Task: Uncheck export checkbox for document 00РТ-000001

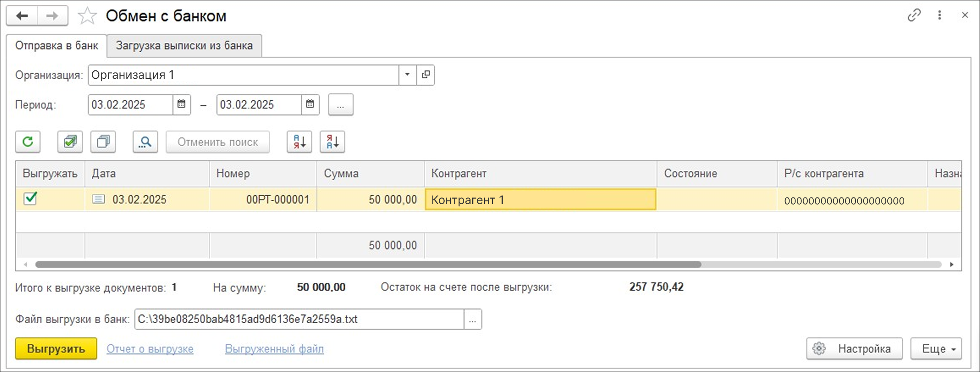Action: pyautogui.click(x=30, y=198)
